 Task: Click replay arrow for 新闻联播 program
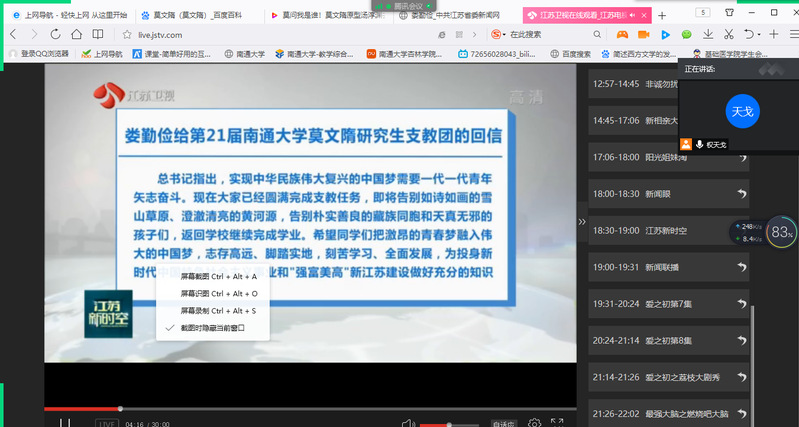[741, 268]
